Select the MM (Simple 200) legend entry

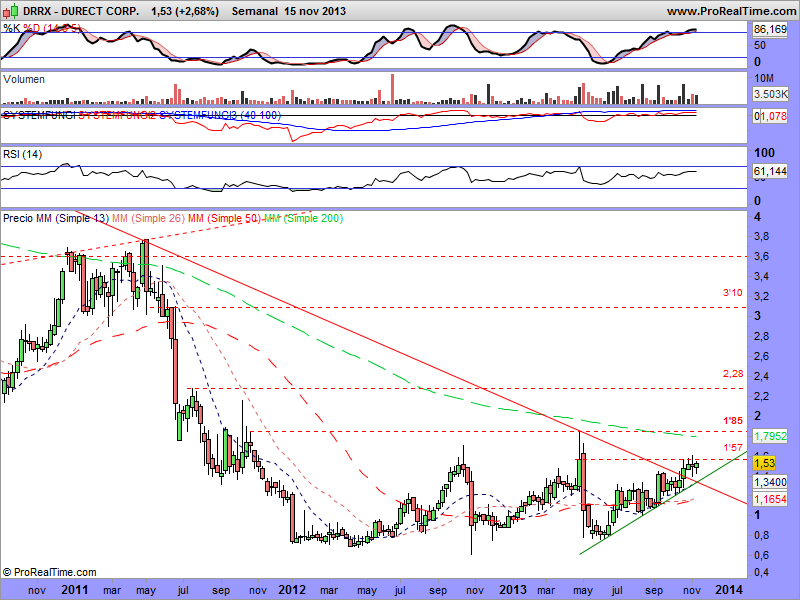pos(304,218)
